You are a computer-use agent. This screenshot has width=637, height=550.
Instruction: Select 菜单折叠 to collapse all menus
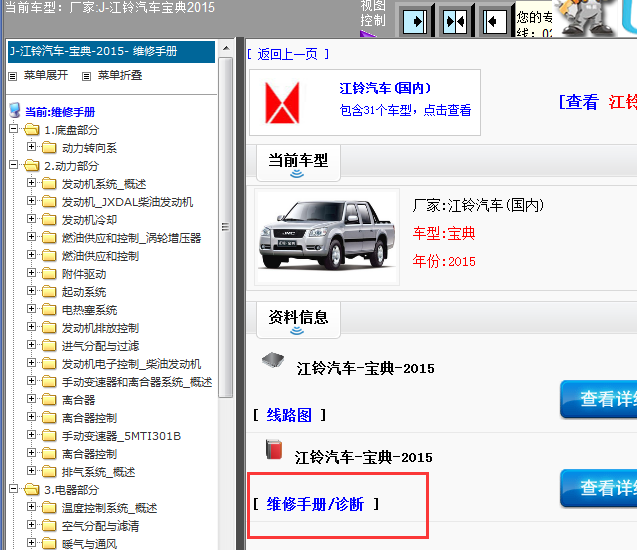click(x=120, y=76)
